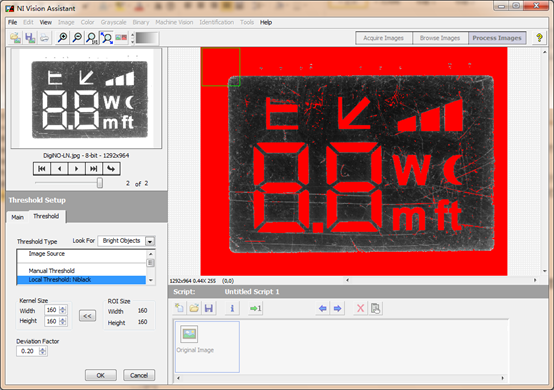The width and height of the screenshot is (554, 390).
Task: Click the curved return arrow image button
Action: 111,169
